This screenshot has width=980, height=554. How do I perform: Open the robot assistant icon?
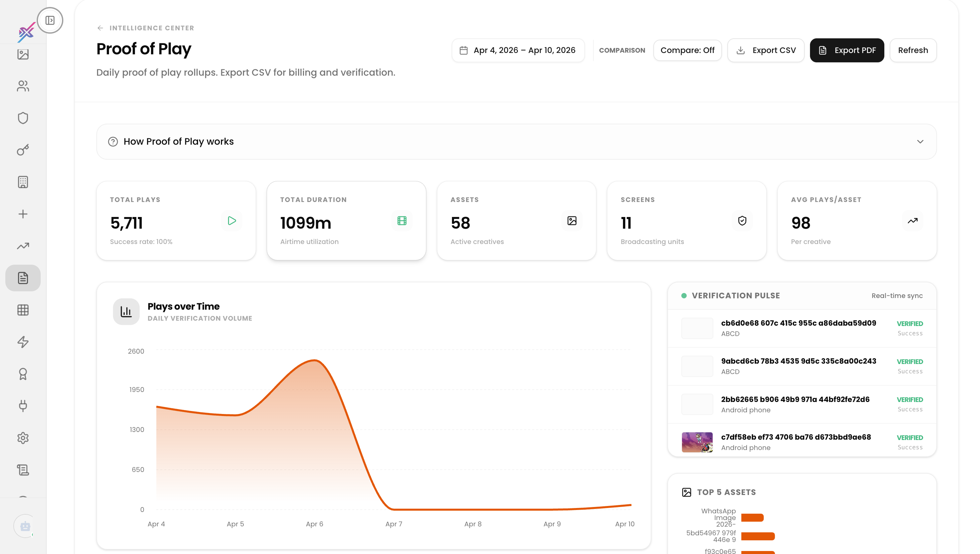[x=25, y=526]
